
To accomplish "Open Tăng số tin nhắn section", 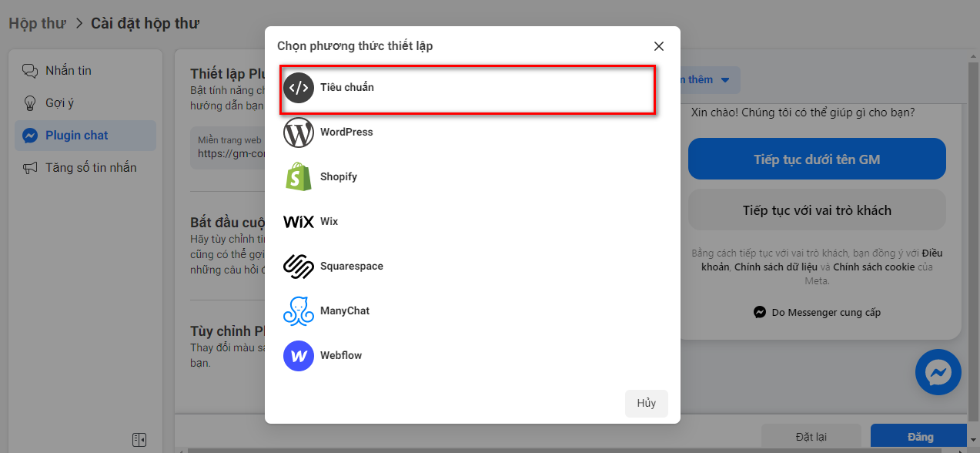I will (85, 168).
